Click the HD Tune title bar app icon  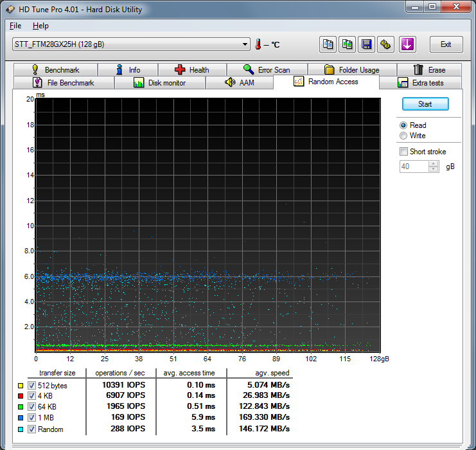tap(10, 10)
